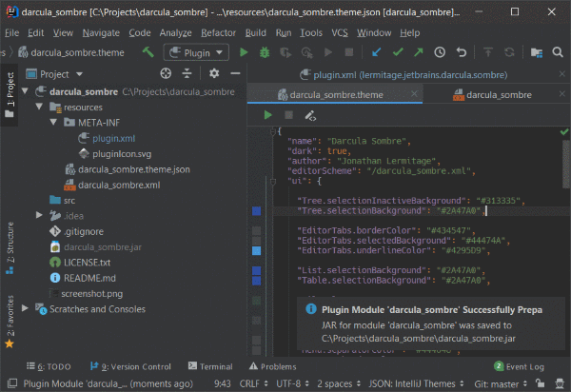Select darcula_sombre.theme.json in tree
The height and width of the screenshot is (392, 571).
coord(134,169)
